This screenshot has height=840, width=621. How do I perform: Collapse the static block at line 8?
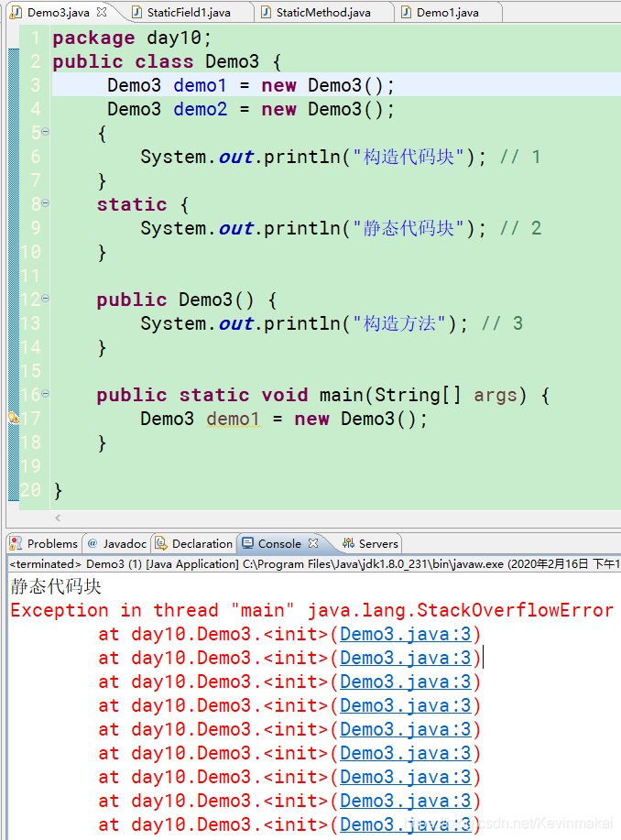(x=46, y=203)
